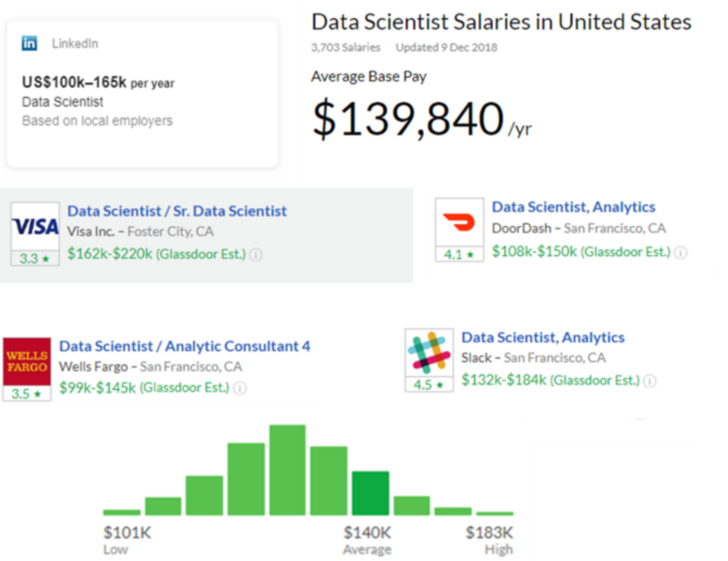Screen dimensions: 728x561
Task: Click Slack's Data Scientist, Analytics job title
Action: pyautogui.click(x=543, y=337)
